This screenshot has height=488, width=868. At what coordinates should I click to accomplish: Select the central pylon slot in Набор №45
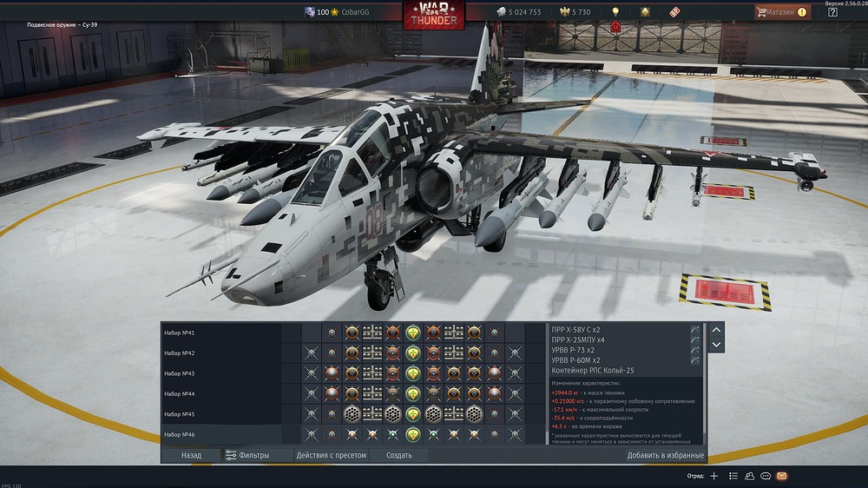pyautogui.click(x=412, y=414)
